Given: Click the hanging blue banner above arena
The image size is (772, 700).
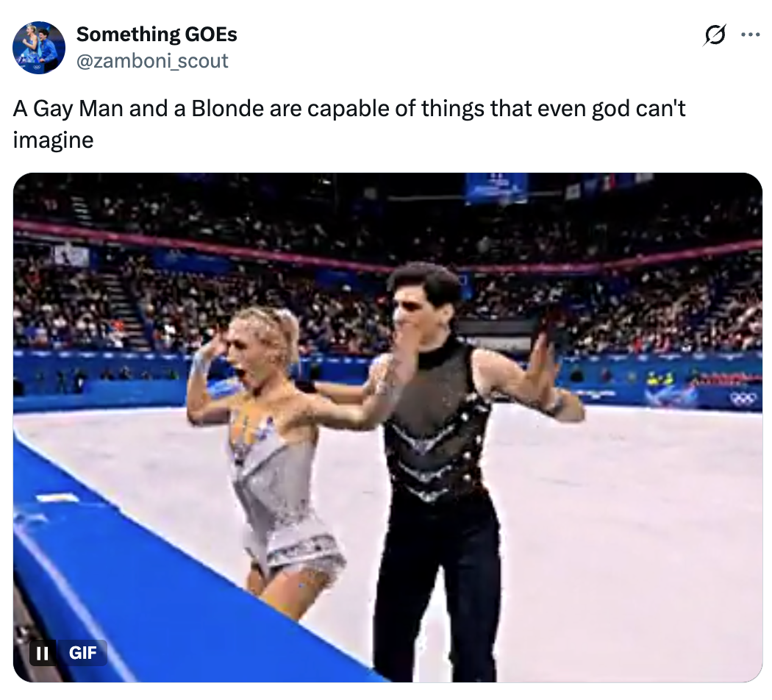Looking at the screenshot, I should tap(496, 188).
